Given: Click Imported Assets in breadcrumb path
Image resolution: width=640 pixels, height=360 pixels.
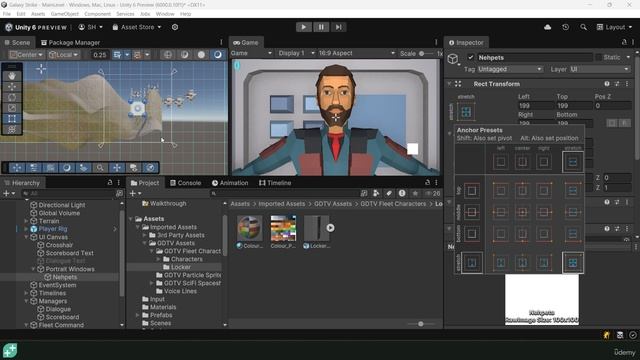Looking at the screenshot, I should point(282,204).
